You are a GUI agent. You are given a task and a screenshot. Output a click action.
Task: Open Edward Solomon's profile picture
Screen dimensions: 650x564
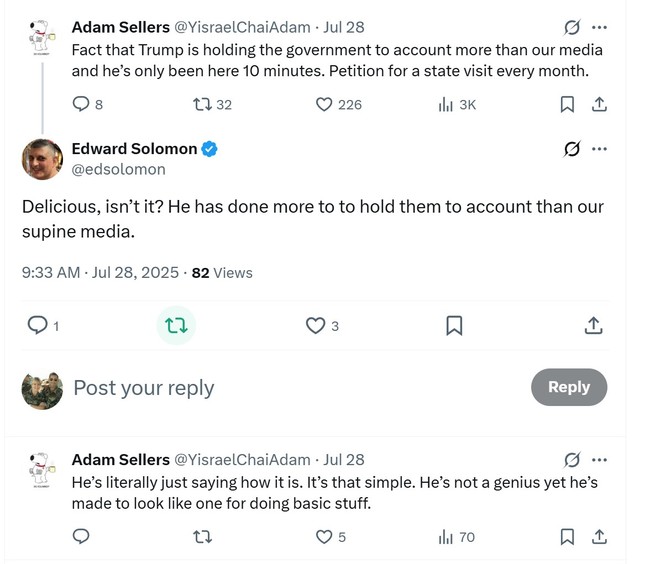click(x=42, y=159)
